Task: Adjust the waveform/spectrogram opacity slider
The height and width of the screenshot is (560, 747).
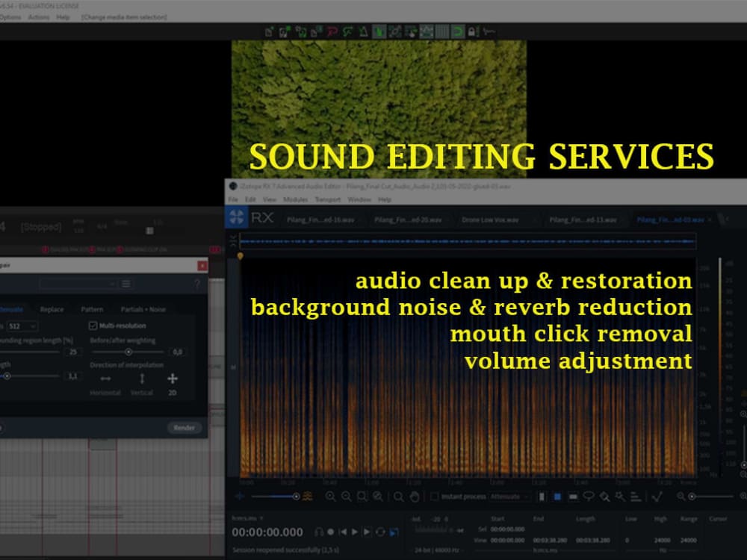Action: (276, 497)
